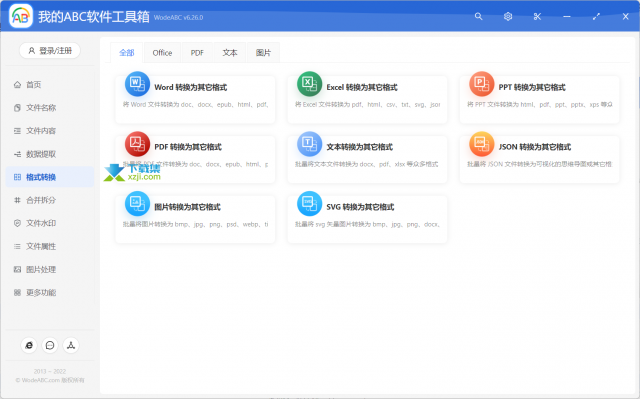Open the PPT 转换为其它格式 title
The width and height of the screenshot is (640, 399).
pos(532,87)
